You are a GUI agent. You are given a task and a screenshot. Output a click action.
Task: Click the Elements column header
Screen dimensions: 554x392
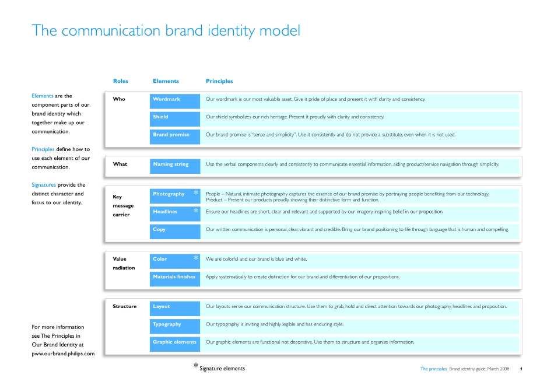(166, 81)
